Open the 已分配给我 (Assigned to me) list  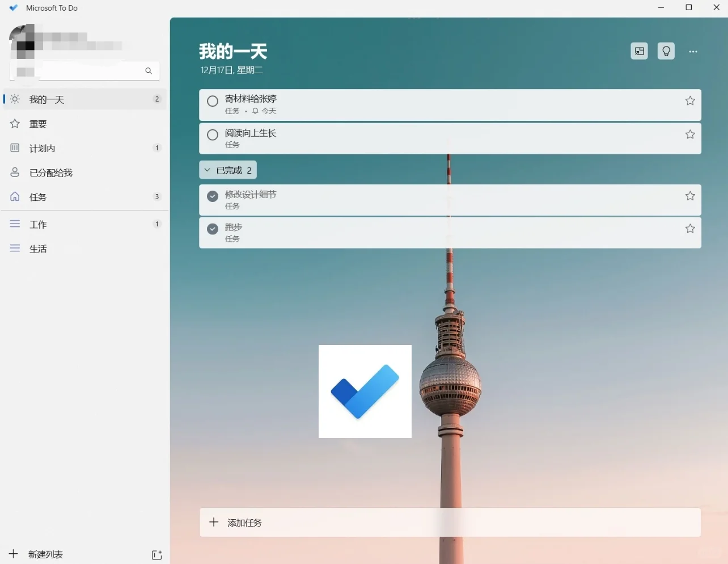pyautogui.click(x=51, y=172)
